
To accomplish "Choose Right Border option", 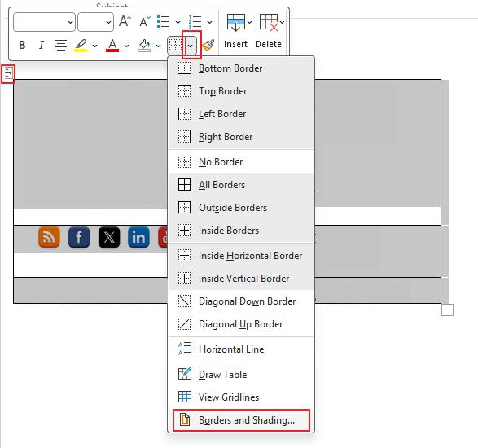I will click(241, 137).
